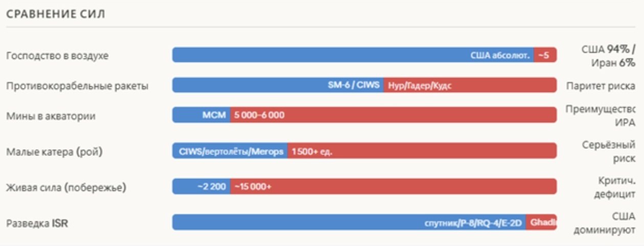Click the red «~15 000+» bar segment
This screenshot has height=246, width=644.
coord(393,187)
